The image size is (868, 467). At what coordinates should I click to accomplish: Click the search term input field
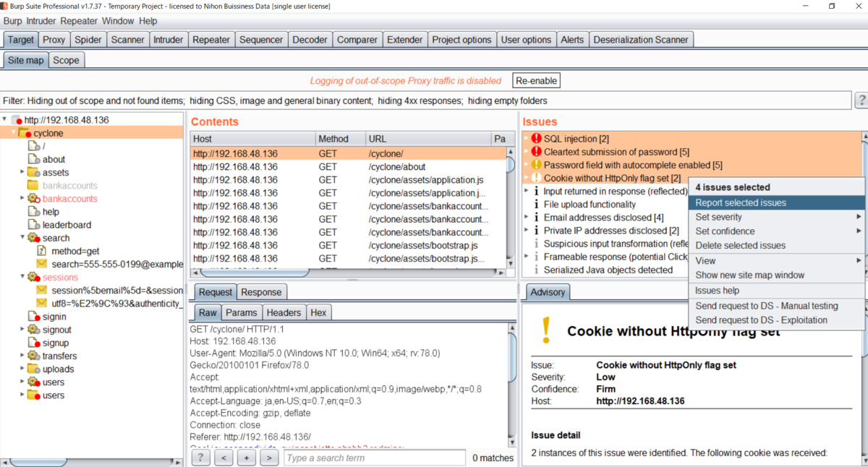375,458
